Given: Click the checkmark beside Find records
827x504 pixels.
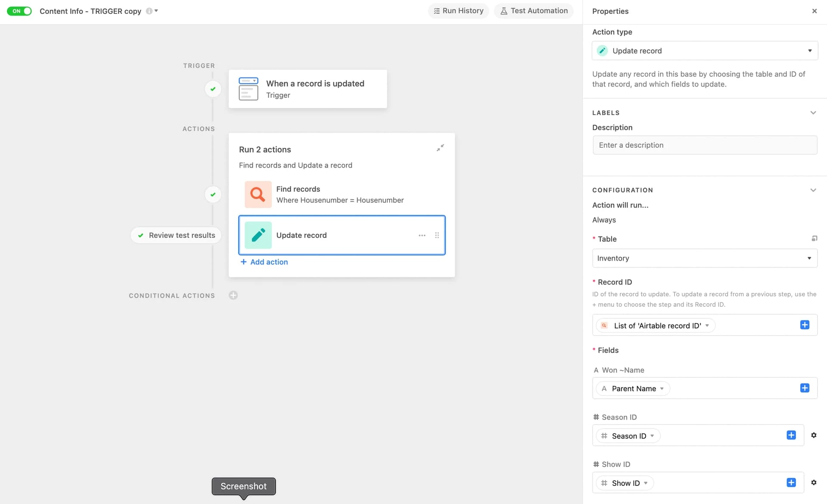Looking at the screenshot, I should pyautogui.click(x=213, y=194).
